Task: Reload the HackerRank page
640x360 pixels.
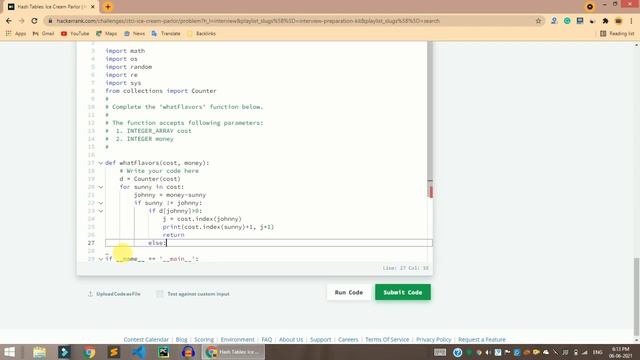Action: click(34, 21)
